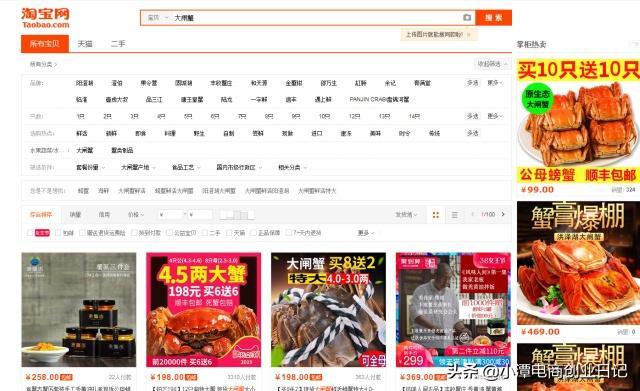This screenshot has height=391, width=640.
Task: Filter by brand PANJIN CRAB
Action: [x=379, y=99]
